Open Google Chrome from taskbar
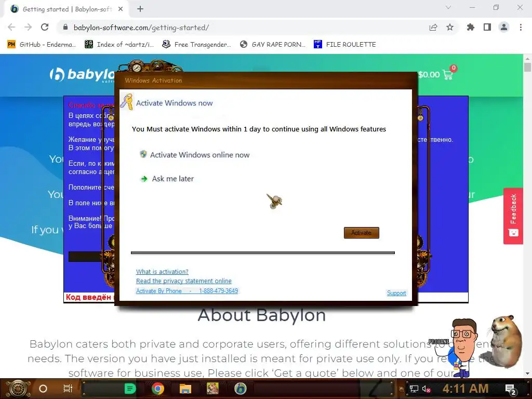 (x=158, y=389)
